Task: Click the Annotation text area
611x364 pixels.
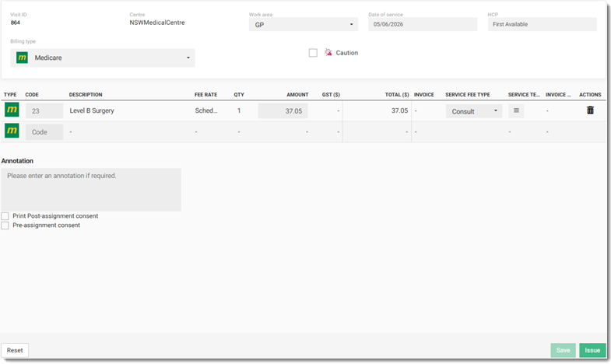Action: tap(91, 190)
